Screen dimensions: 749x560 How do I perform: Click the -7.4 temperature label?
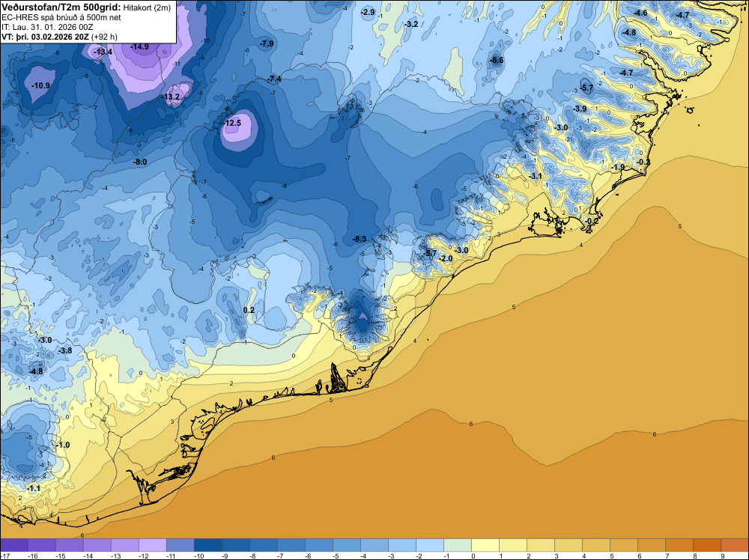[x=275, y=79]
